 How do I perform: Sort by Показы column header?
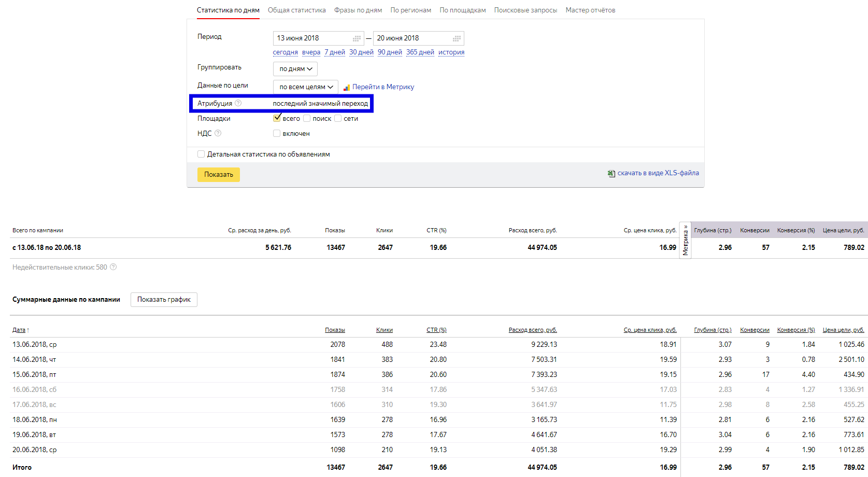click(335, 330)
